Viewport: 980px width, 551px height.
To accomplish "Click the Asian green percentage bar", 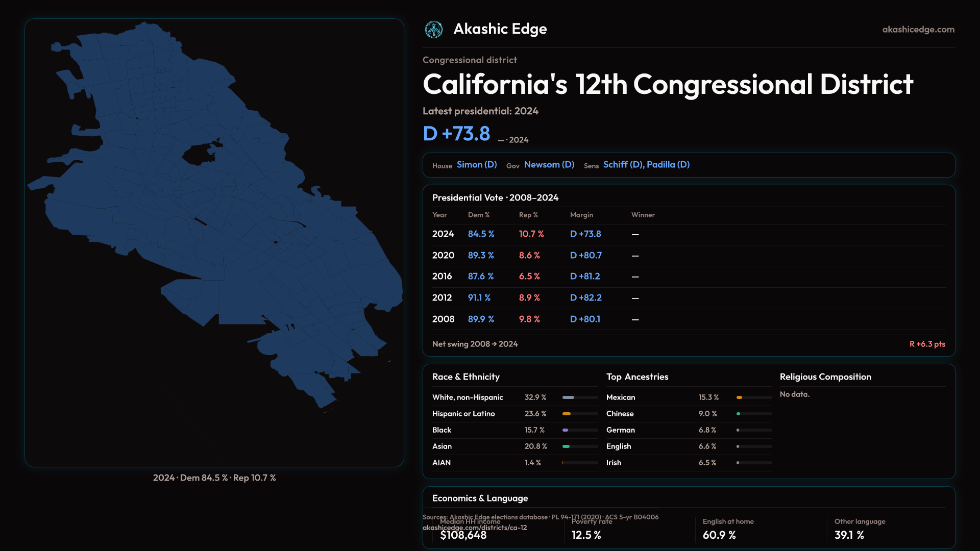I will coord(566,446).
